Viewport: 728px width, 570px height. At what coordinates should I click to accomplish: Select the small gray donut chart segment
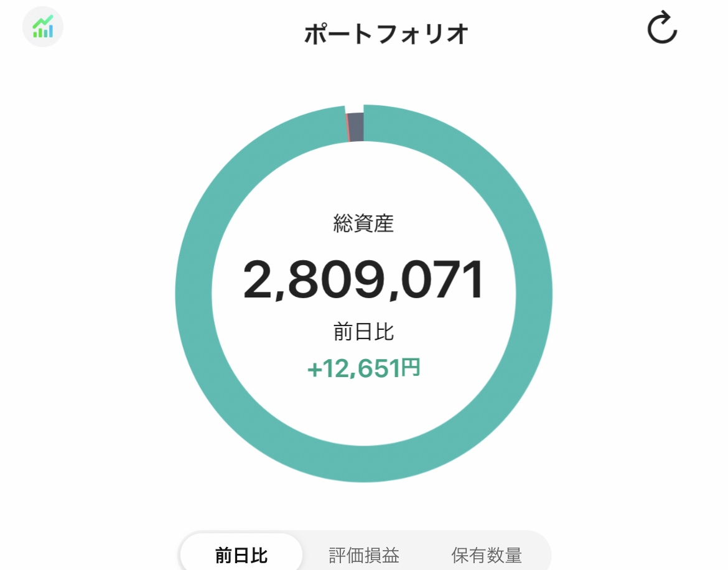tap(356, 127)
